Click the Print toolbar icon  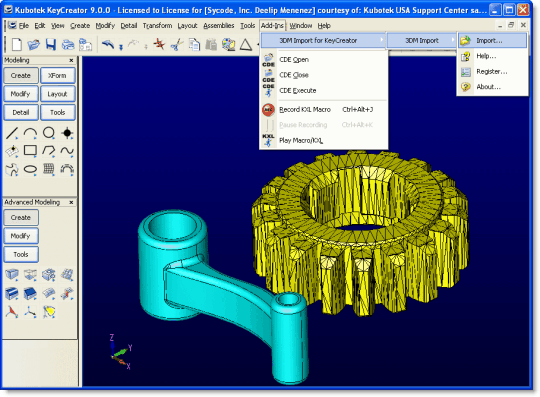tap(68, 44)
